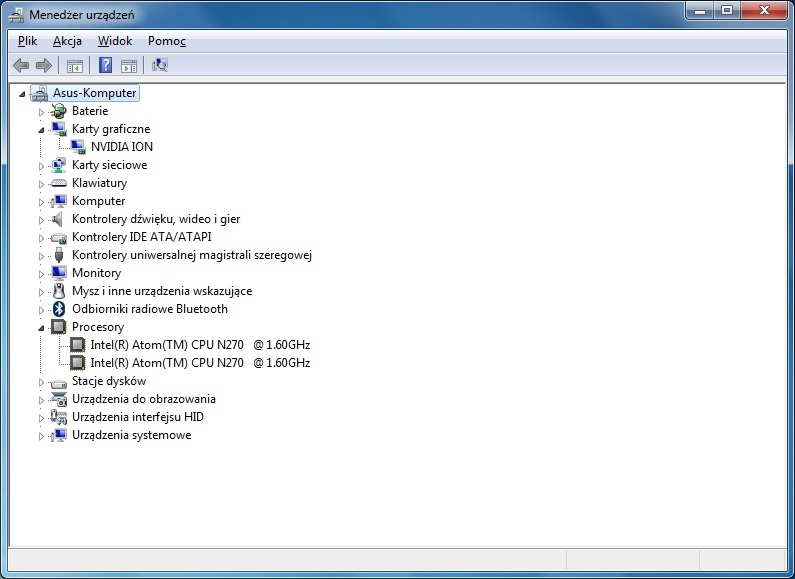Select the Kontrolery IDE ATA/ATAPI label

click(141, 237)
